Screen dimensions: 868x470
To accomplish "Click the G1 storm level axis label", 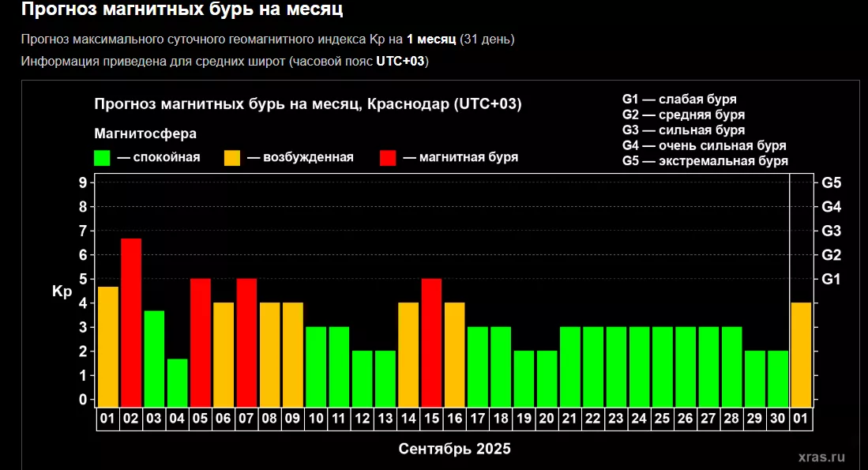I will click(x=831, y=279).
